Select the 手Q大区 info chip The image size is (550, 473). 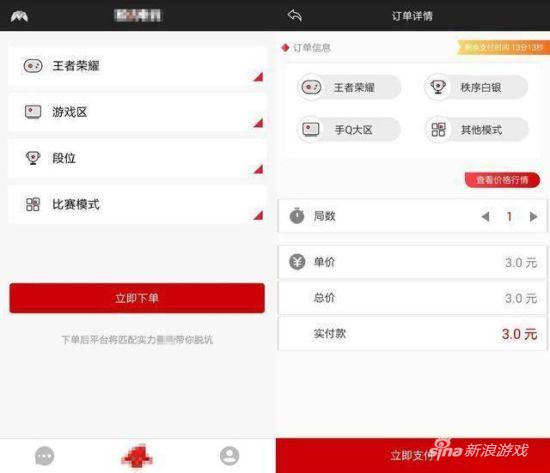[349, 129]
